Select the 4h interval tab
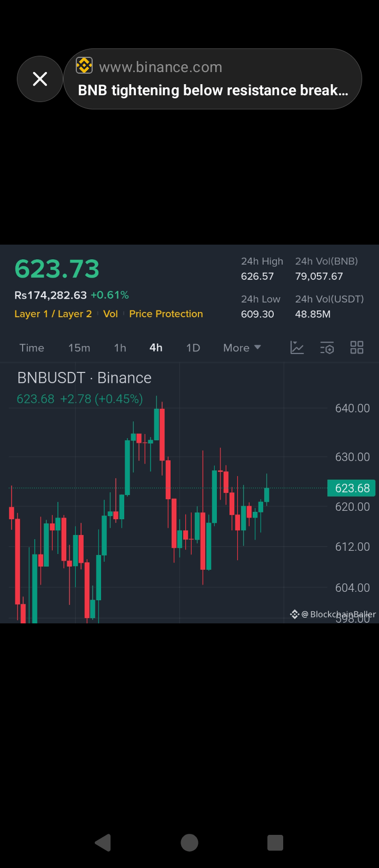The height and width of the screenshot is (868, 379). (156, 348)
